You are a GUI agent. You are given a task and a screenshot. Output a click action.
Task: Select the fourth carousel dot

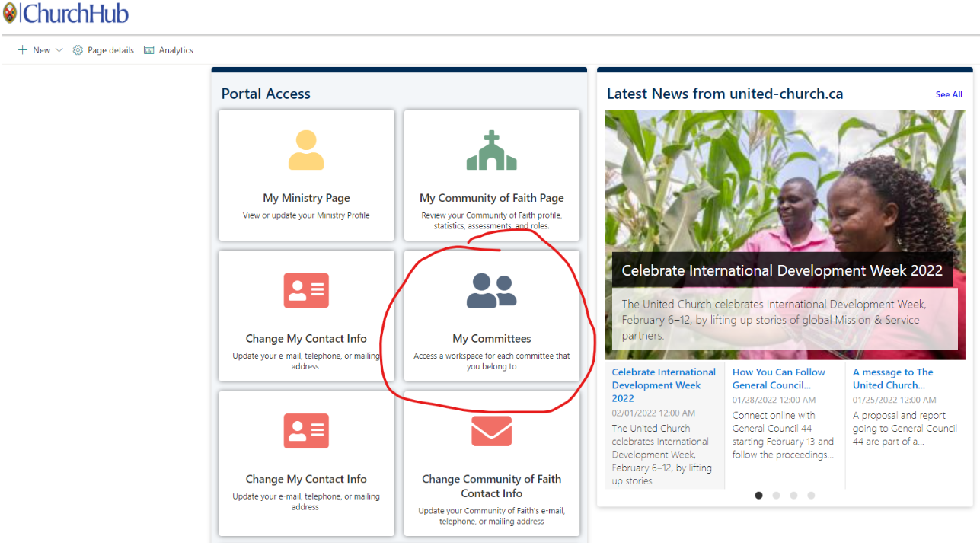coord(811,495)
